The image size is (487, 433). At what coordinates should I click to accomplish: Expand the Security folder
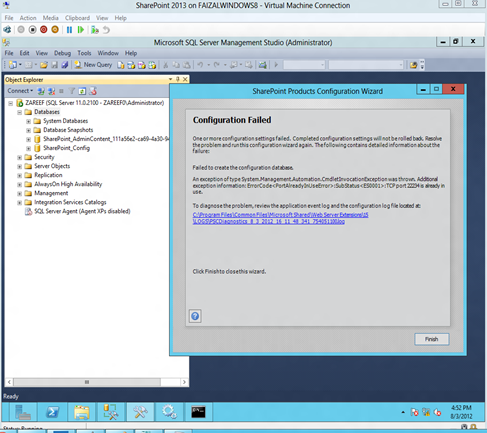(x=19, y=157)
